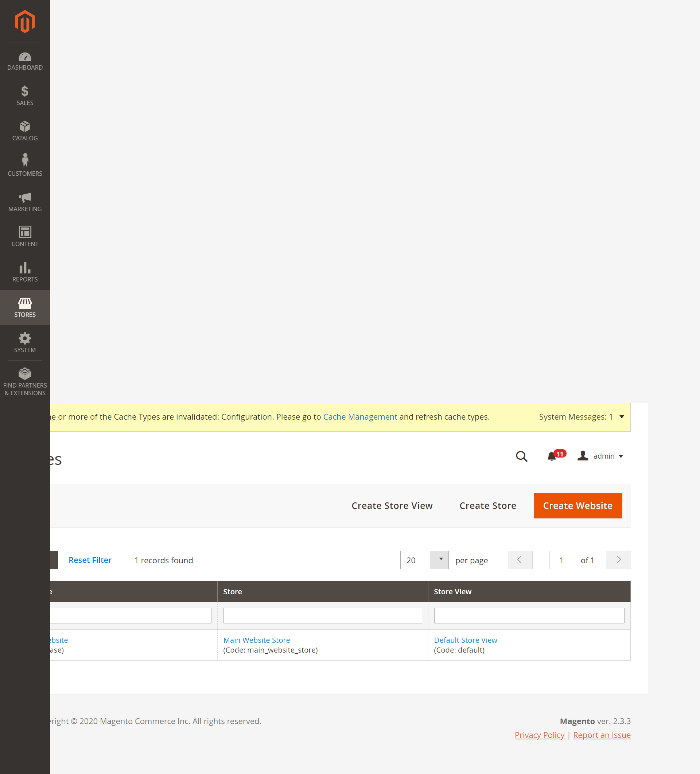The width and height of the screenshot is (700, 774).
Task: Go to next page with the right arrow
Action: coord(618,560)
